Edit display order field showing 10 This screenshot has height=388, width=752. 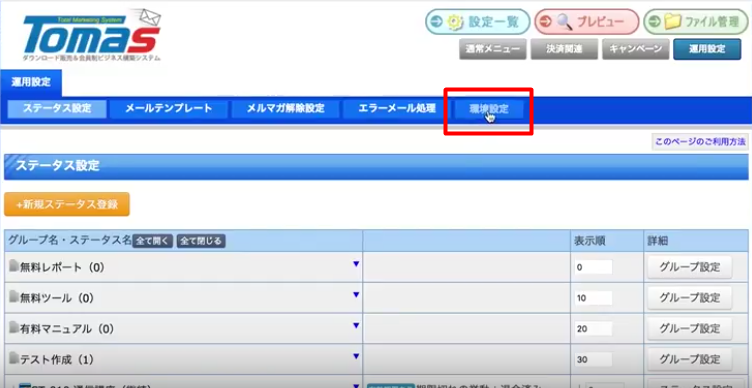593,298
